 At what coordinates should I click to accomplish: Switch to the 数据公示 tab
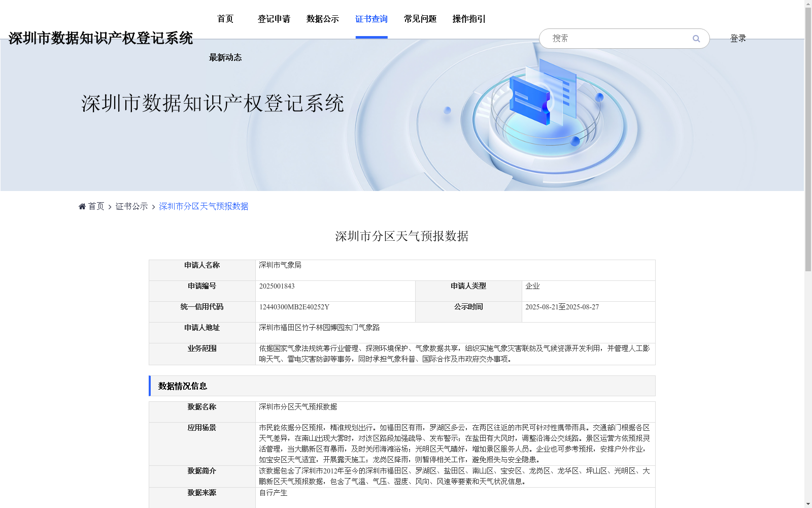[323, 19]
